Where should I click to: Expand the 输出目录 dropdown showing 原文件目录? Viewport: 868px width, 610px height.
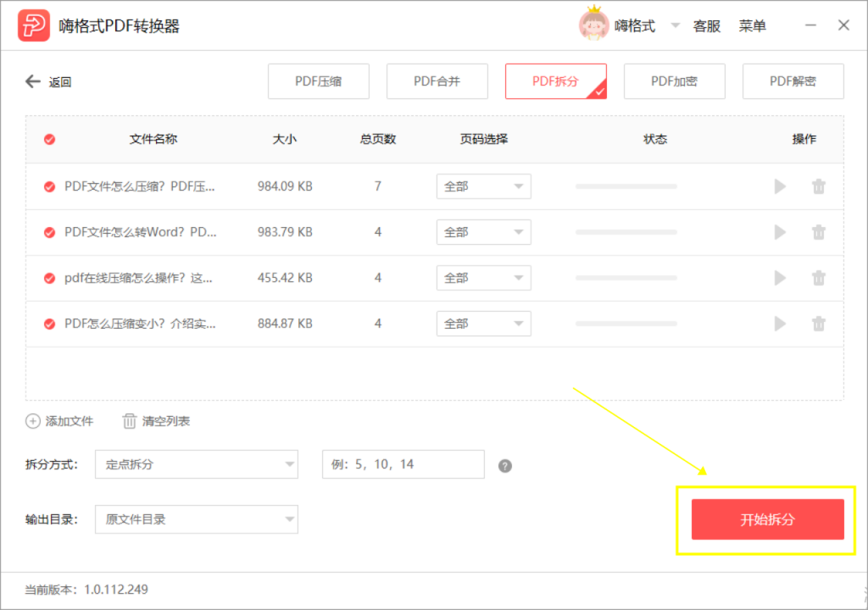point(197,519)
